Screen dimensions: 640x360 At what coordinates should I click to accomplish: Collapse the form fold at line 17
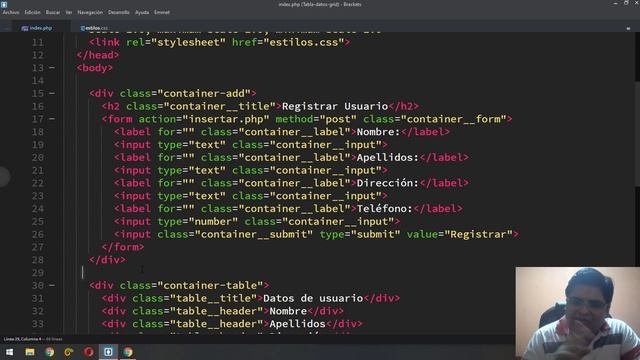click(52, 119)
